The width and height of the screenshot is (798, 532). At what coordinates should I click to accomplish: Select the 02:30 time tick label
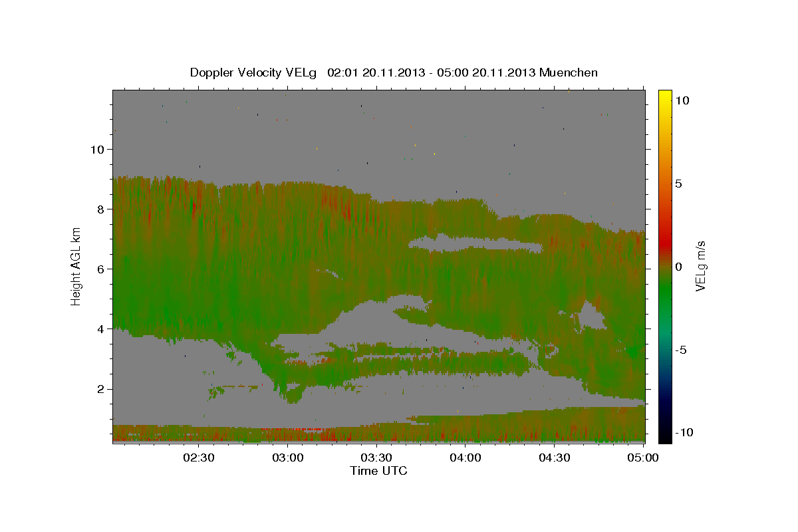[199, 458]
